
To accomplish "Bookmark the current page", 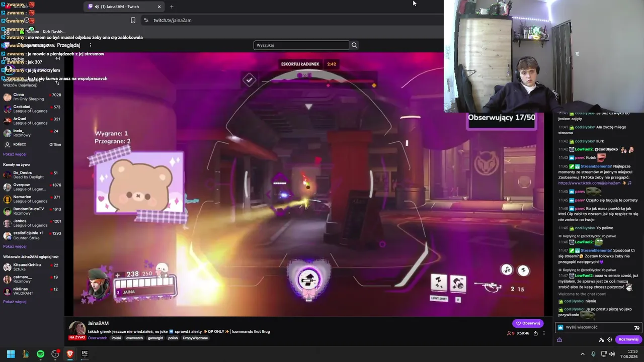I will click(133, 20).
